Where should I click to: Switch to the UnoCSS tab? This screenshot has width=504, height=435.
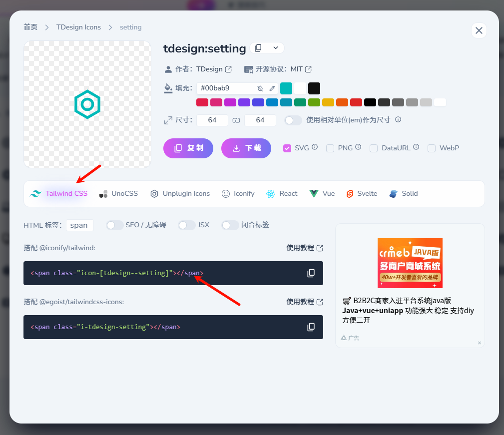point(118,193)
